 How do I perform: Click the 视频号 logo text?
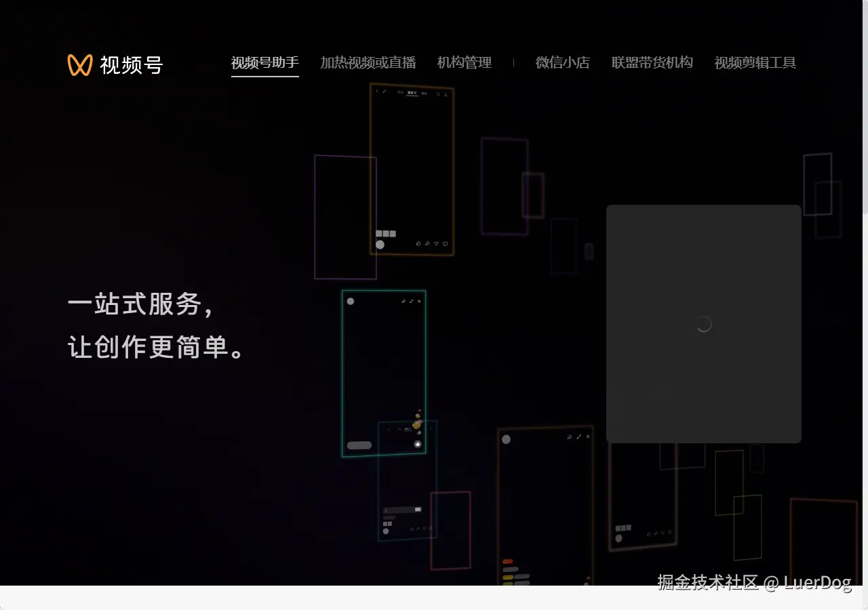132,65
